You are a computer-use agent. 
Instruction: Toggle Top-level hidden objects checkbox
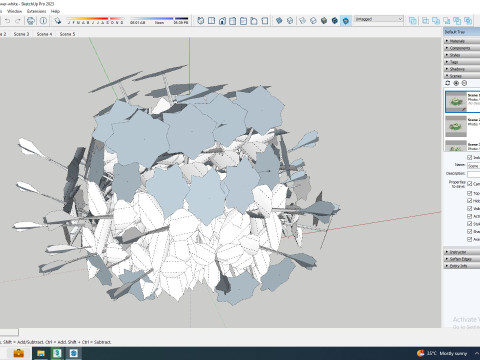pos(470,193)
